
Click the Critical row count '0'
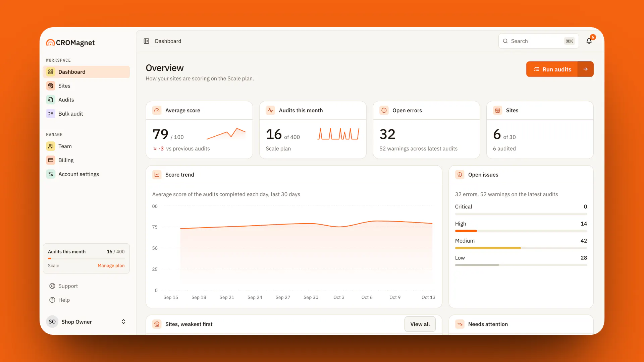point(585,207)
